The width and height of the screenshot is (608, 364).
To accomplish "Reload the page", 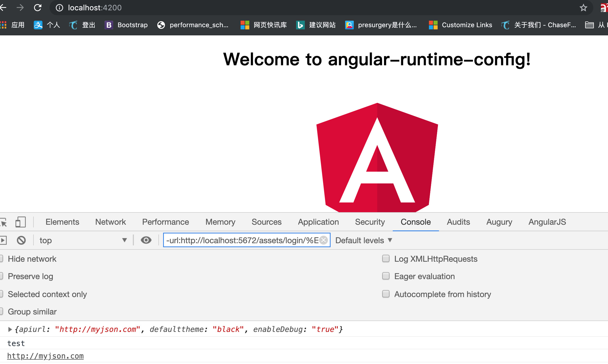I will click(x=38, y=8).
